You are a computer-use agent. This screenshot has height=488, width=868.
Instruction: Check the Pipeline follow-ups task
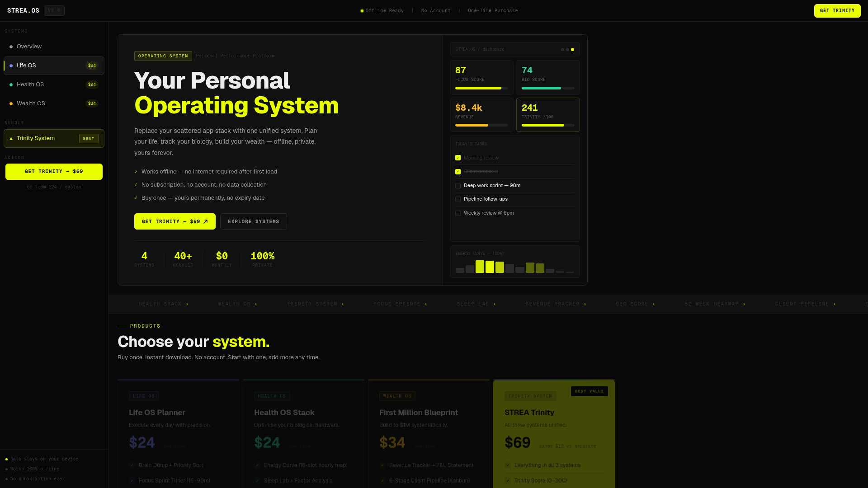click(458, 199)
